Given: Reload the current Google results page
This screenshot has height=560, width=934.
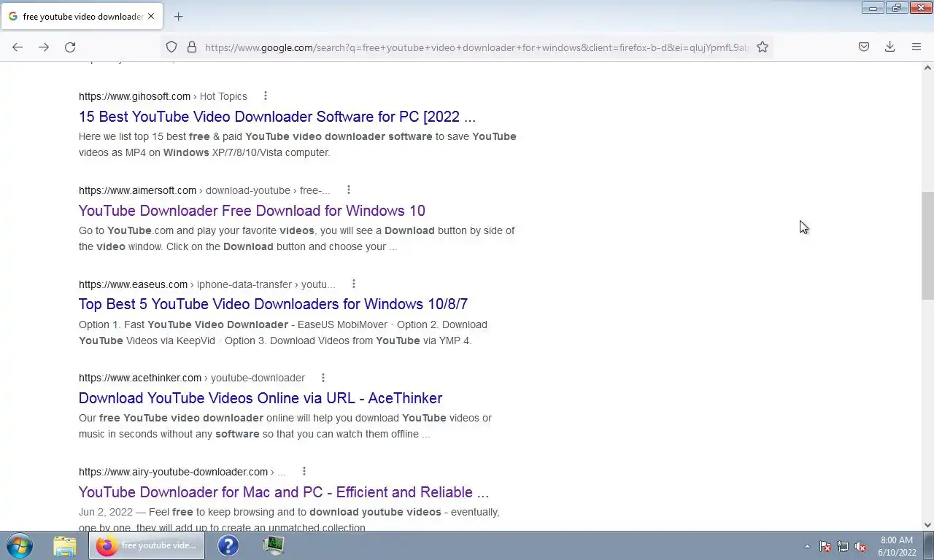Looking at the screenshot, I should (70, 47).
